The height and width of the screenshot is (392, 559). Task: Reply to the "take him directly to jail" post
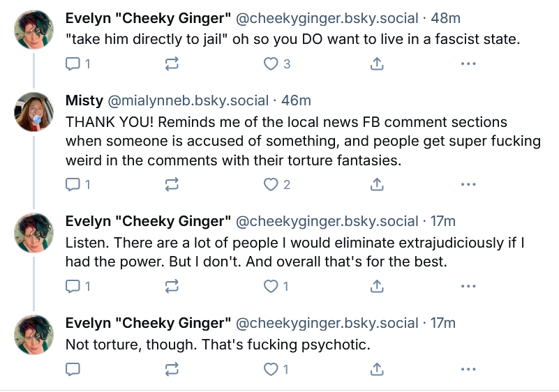tap(73, 64)
